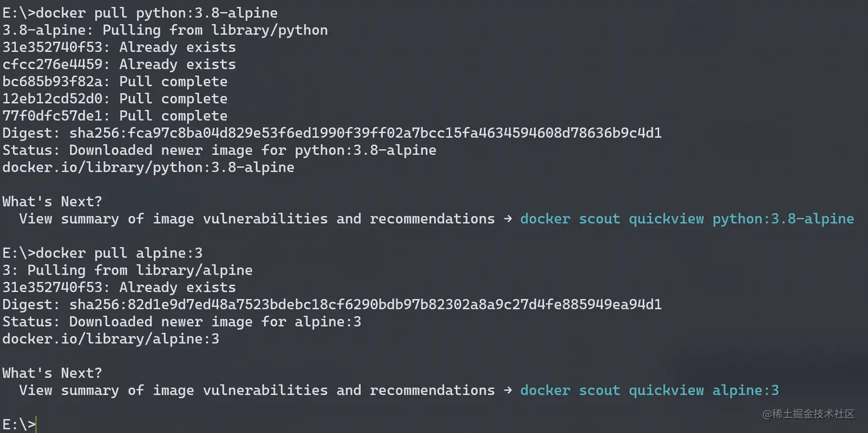The height and width of the screenshot is (433, 868).
Task: Click the docker.io/library/python:3.8-alpine text
Action: point(148,167)
